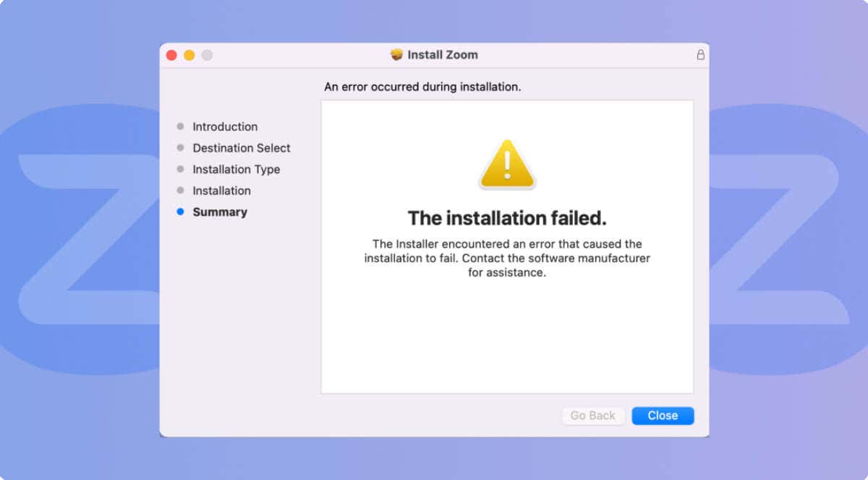Viewport: 868px width, 480px height.
Task: Select the Introduction step label
Action: [x=225, y=127]
